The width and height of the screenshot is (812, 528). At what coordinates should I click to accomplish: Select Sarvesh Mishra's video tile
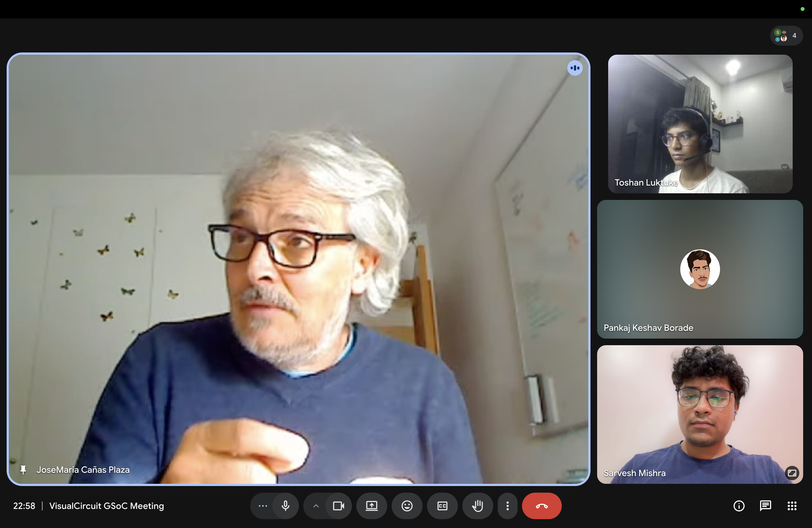click(700, 414)
